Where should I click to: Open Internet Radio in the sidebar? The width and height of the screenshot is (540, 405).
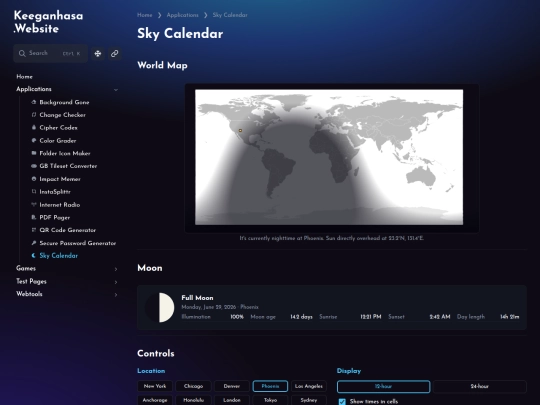coord(60,205)
